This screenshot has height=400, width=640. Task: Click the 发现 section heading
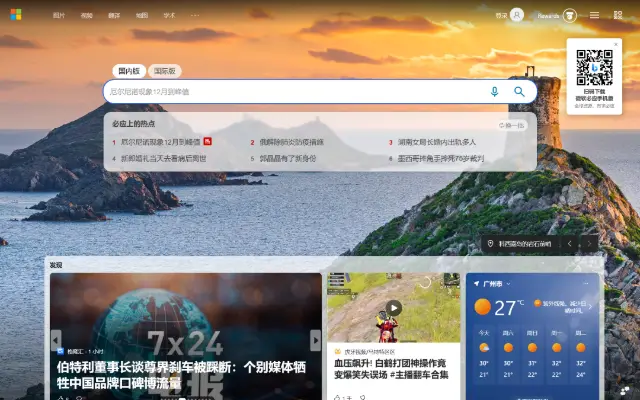coord(56,265)
